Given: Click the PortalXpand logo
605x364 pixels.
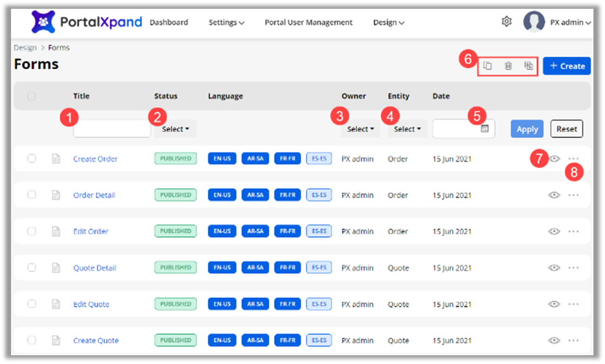Looking at the screenshot, I should (x=86, y=22).
